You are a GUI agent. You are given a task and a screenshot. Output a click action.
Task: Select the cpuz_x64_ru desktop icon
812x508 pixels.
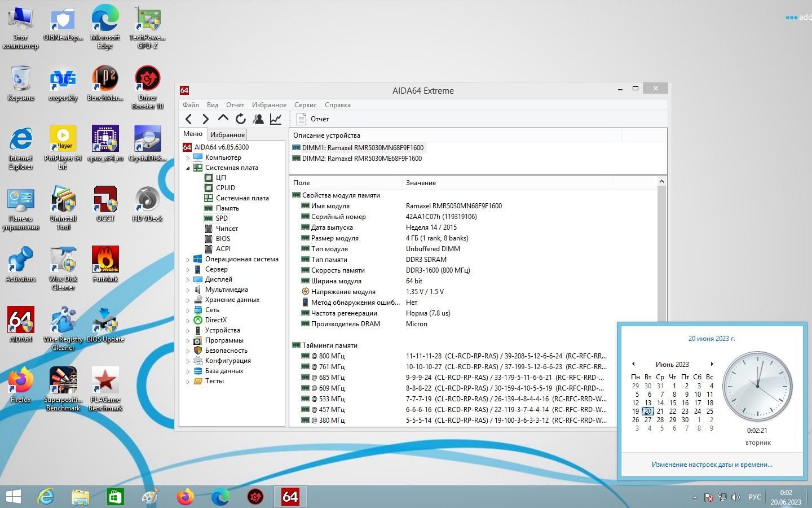[x=105, y=144]
